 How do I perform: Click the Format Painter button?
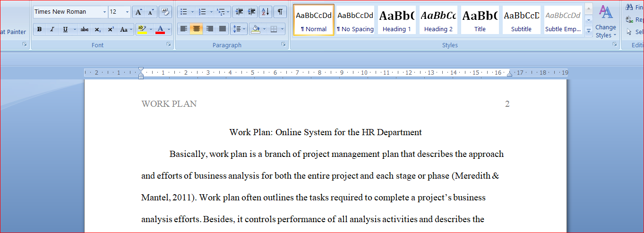click(13, 32)
